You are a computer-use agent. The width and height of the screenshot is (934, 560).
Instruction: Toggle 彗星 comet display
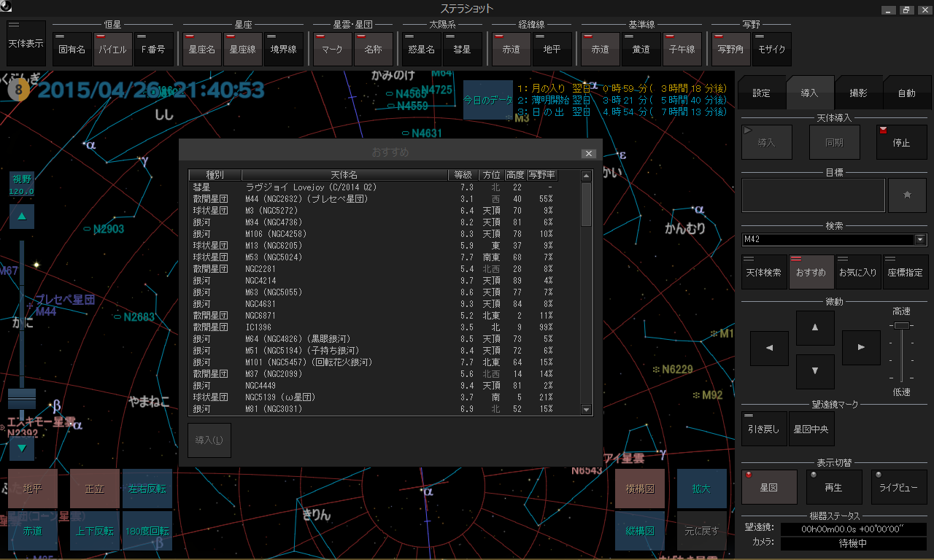pos(462,49)
